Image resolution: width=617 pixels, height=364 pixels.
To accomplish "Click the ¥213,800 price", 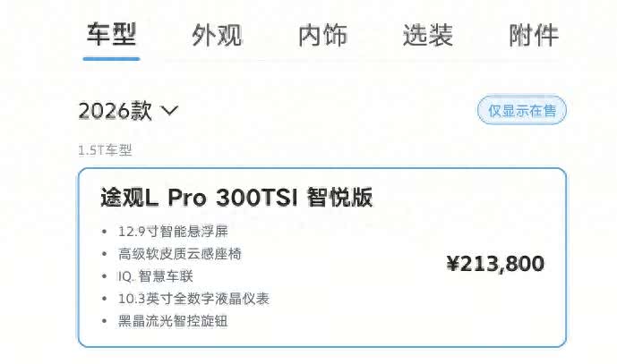I will tap(495, 263).
